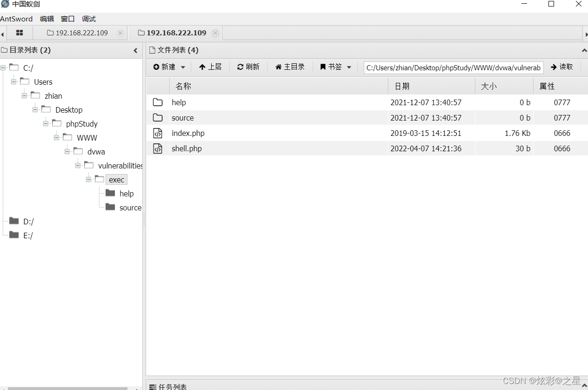Sort by the 属性 column header
The height and width of the screenshot is (390, 588).
561,86
